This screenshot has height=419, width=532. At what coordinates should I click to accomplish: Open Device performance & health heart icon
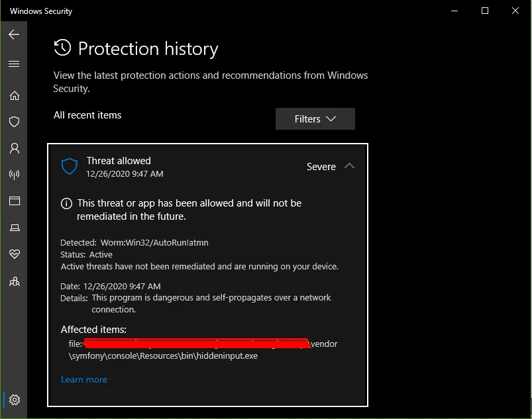pos(14,254)
